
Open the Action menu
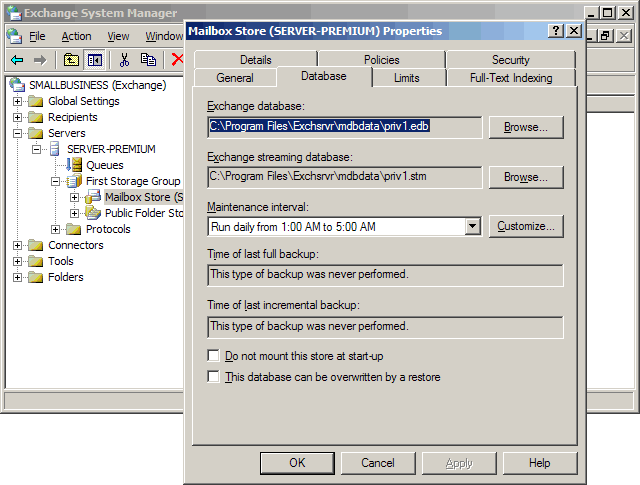pos(76,36)
